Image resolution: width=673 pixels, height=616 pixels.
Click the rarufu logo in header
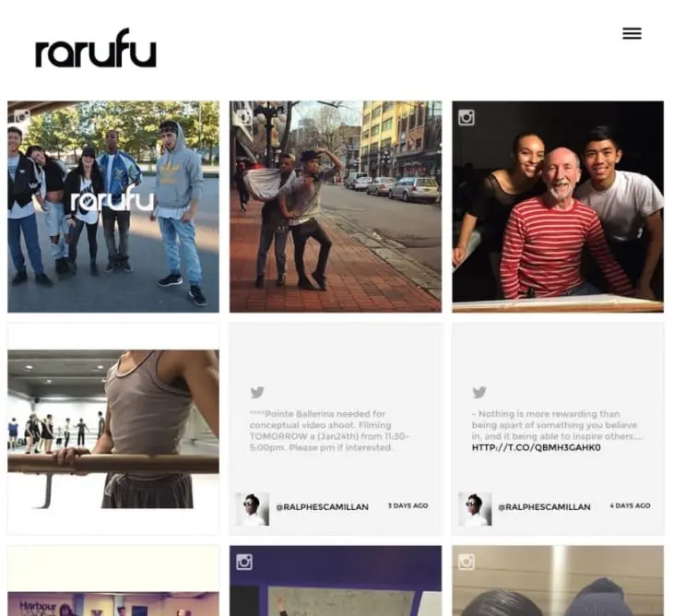click(x=96, y=48)
